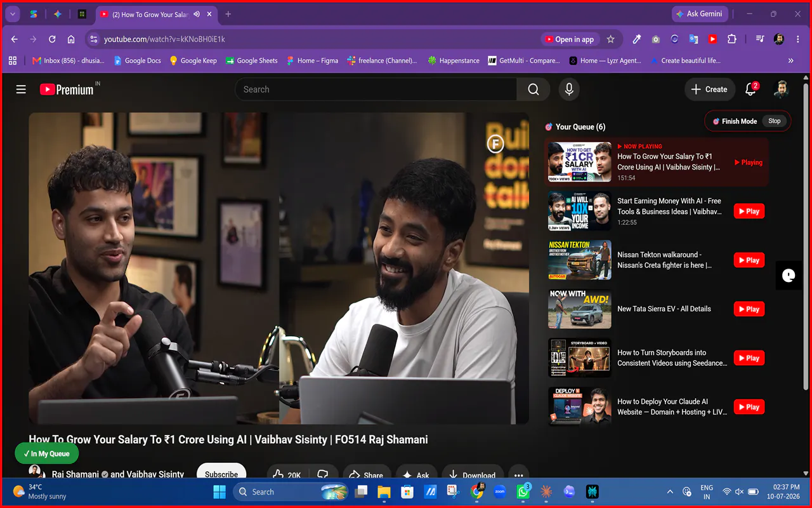Open the Google Docs bookmark

pyautogui.click(x=137, y=60)
